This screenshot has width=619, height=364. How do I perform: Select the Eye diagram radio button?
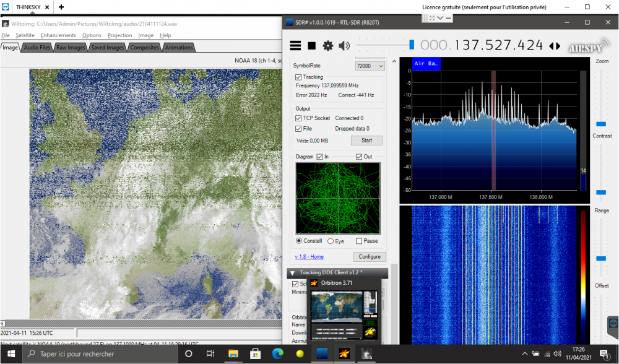pos(331,241)
